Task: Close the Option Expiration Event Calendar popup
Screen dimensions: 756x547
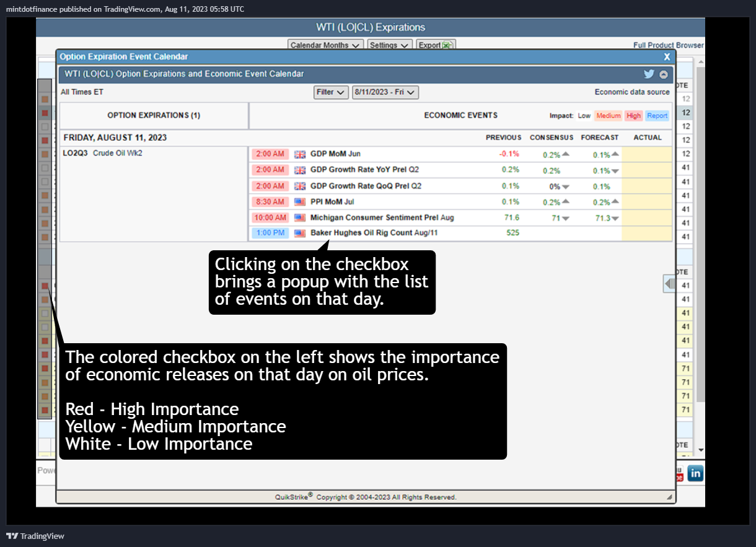Action: (x=667, y=57)
